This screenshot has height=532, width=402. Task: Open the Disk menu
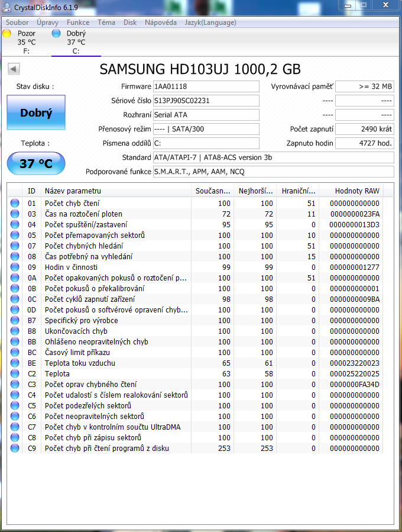tap(130, 22)
